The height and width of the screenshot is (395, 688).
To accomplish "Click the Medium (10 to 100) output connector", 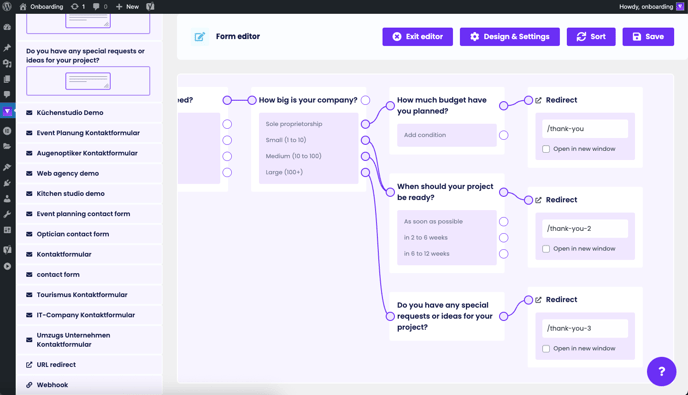I will [365, 156].
